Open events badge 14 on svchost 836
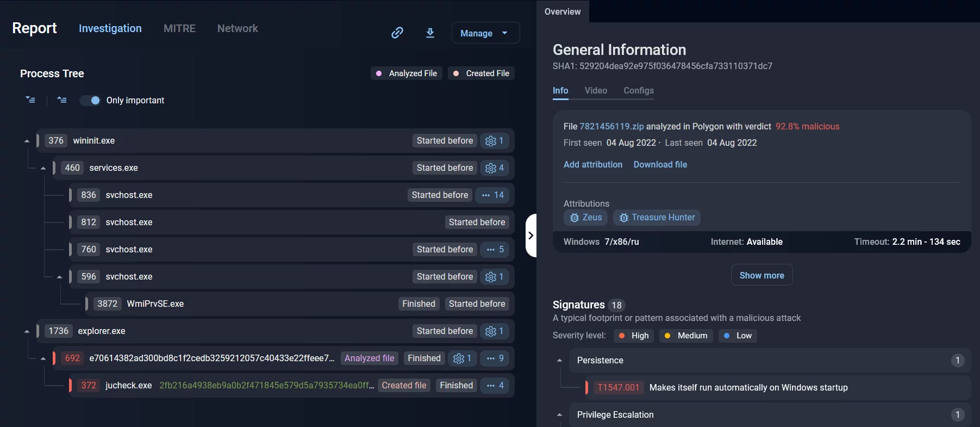The height and width of the screenshot is (427, 980). (492, 195)
